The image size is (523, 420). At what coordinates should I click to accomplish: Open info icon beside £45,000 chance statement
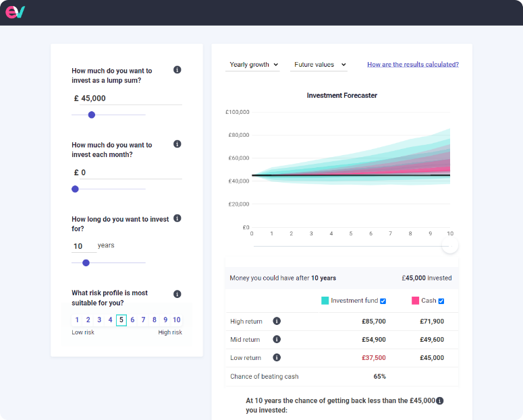[439, 400]
